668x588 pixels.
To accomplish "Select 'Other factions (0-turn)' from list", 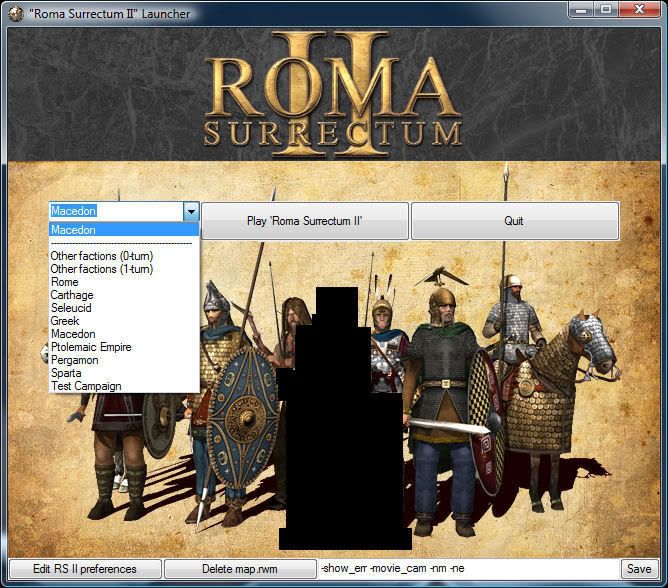I will coord(102,256).
